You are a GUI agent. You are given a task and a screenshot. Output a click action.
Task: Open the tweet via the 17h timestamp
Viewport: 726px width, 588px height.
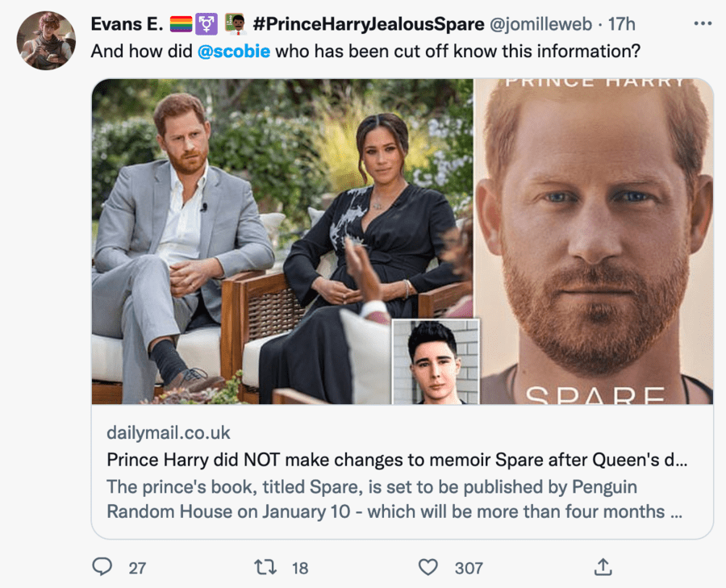click(x=621, y=24)
